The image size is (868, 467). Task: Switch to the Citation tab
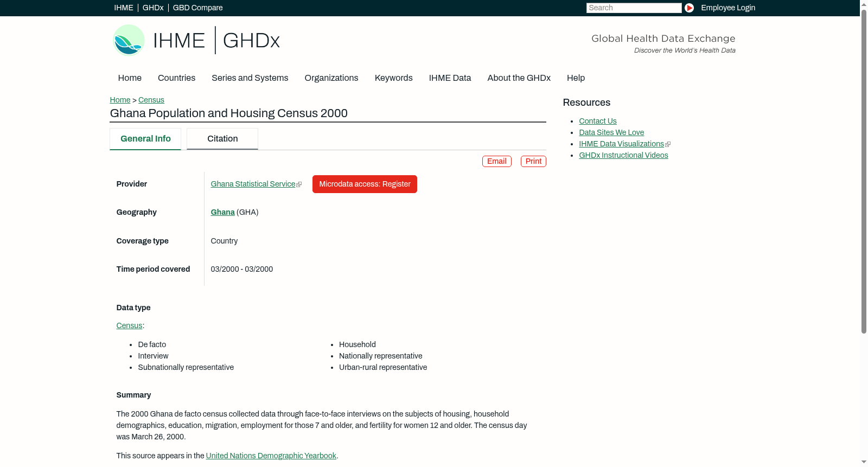click(222, 139)
